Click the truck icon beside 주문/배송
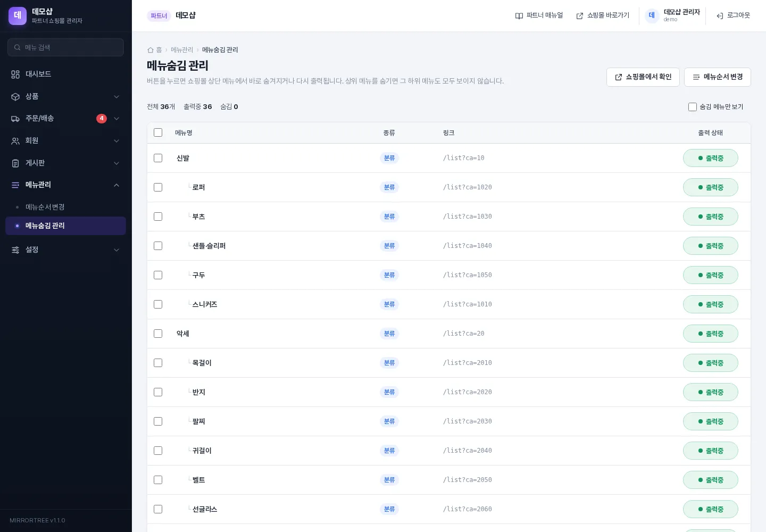The image size is (766, 532). click(15, 119)
